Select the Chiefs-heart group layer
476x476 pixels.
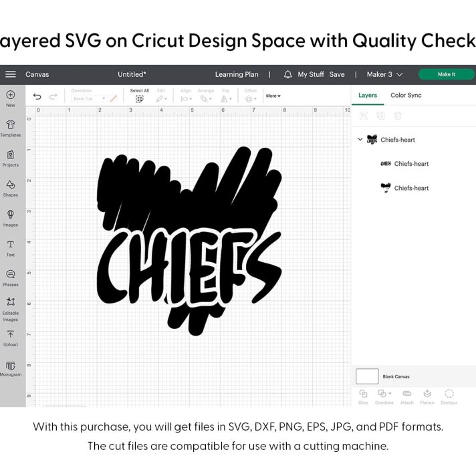click(x=398, y=140)
